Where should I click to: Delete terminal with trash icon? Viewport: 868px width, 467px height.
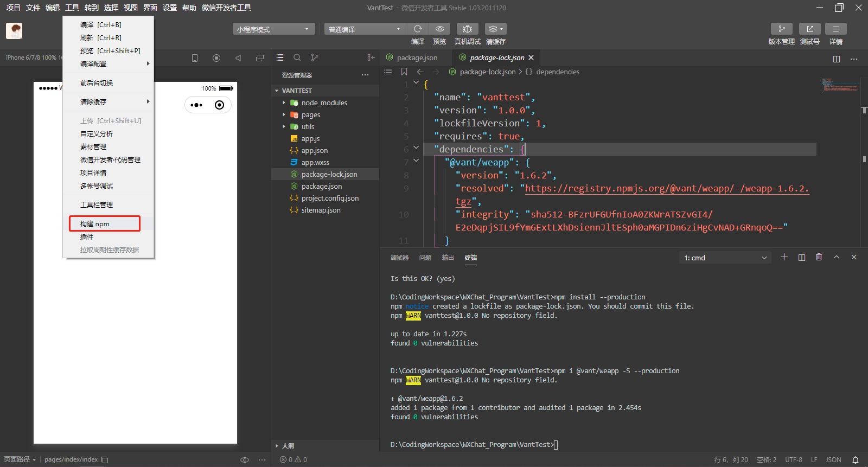click(x=819, y=257)
